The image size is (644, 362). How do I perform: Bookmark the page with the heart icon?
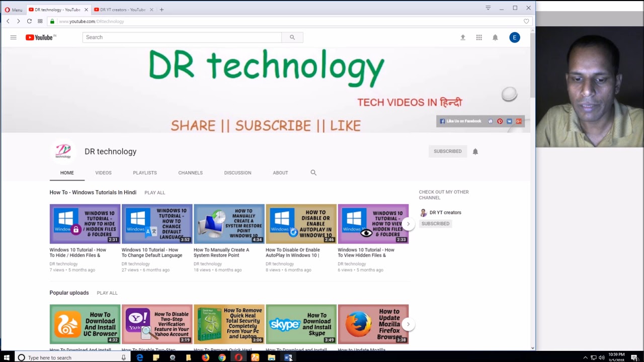[x=526, y=21]
